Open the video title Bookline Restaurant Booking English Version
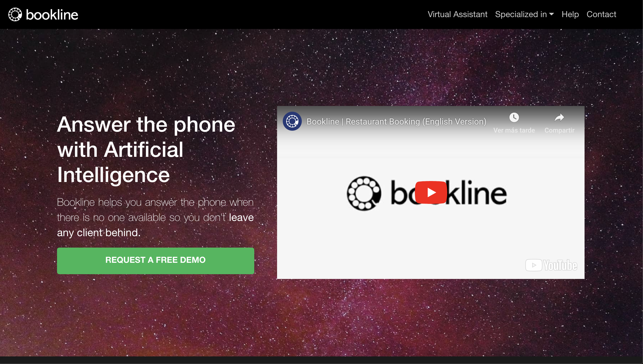 tap(397, 121)
